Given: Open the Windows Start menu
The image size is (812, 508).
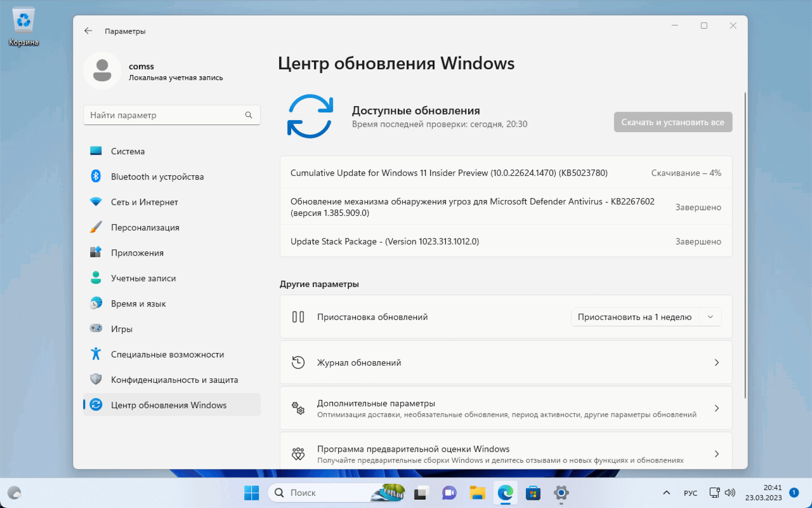Looking at the screenshot, I should click(251, 493).
